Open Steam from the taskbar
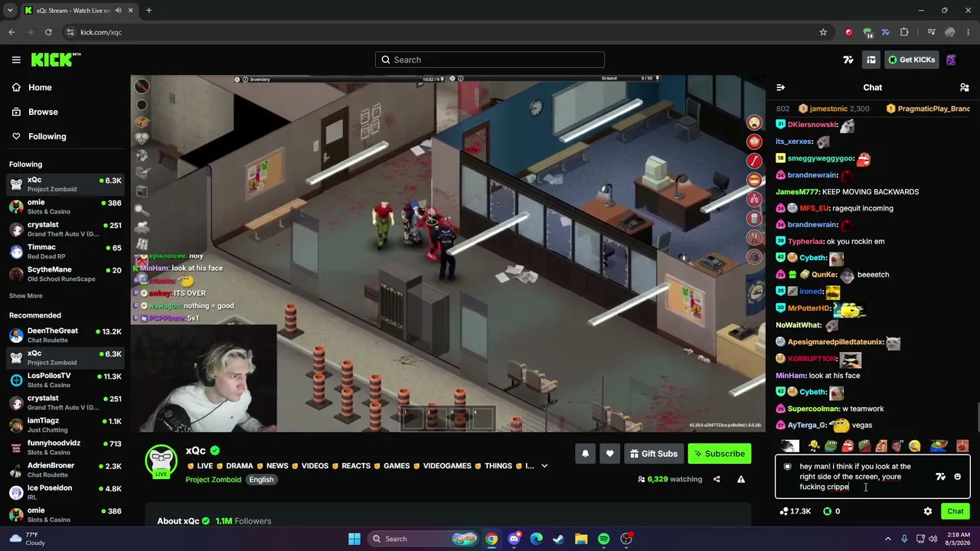Screen dimensions: 980x551 tap(558, 539)
